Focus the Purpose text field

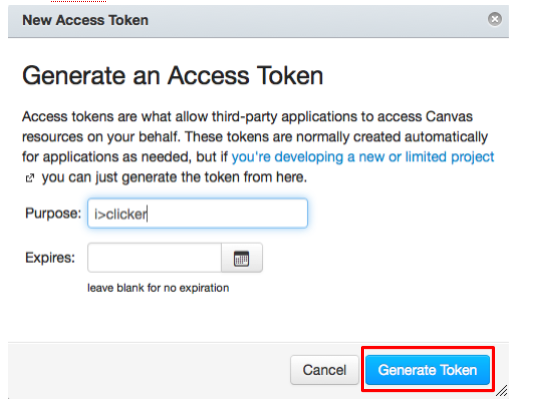coord(198,213)
